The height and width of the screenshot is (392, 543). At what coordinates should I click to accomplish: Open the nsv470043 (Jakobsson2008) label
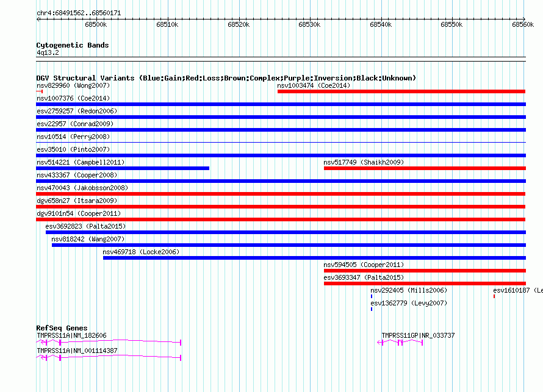point(82,188)
